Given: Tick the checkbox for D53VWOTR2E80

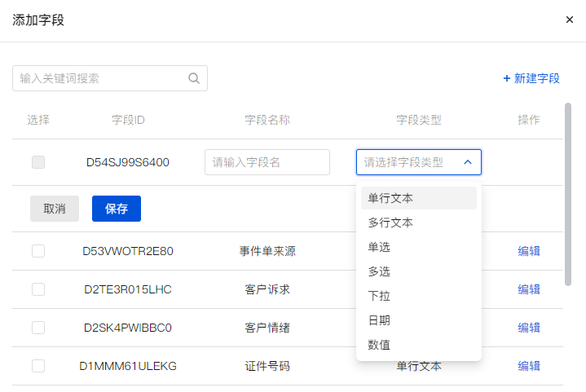Looking at the screenshot, I should (x=38, y=251).
